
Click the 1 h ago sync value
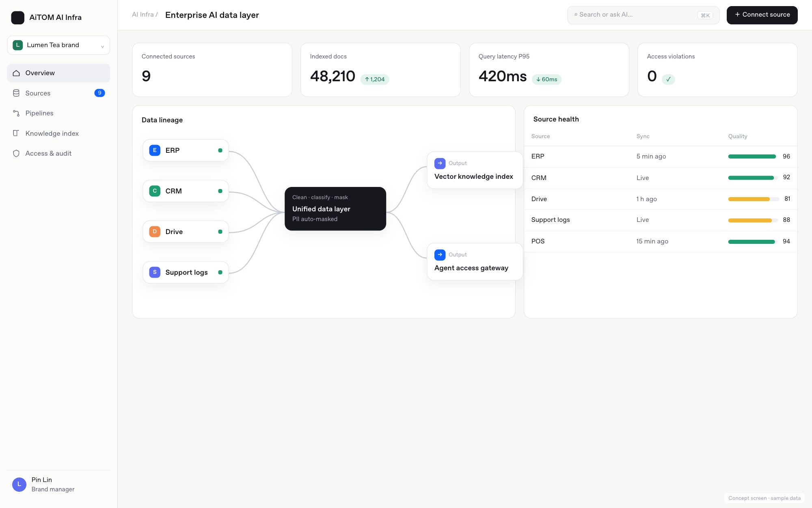pyautogui.click(x=646, y=199)
